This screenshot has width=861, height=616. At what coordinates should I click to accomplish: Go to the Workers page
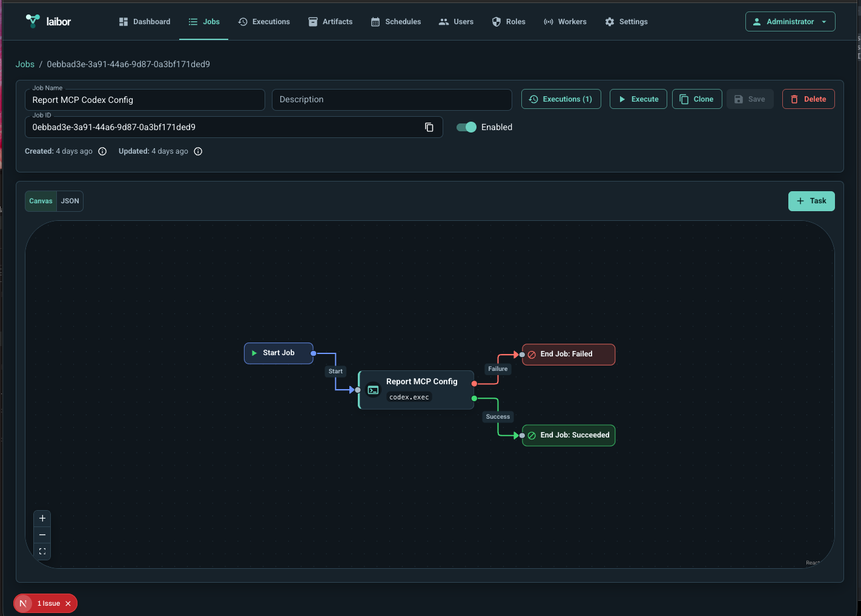[566, 22]
